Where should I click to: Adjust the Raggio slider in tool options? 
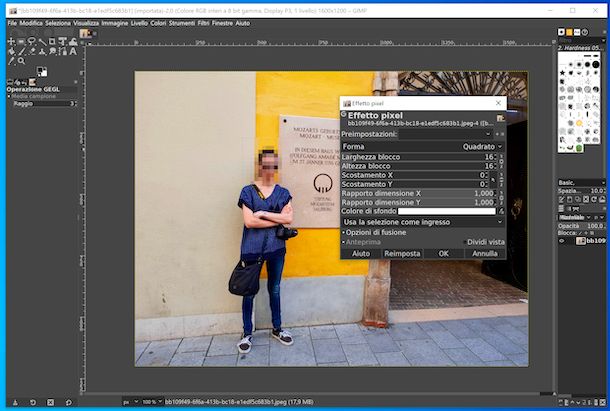point(44,104)
